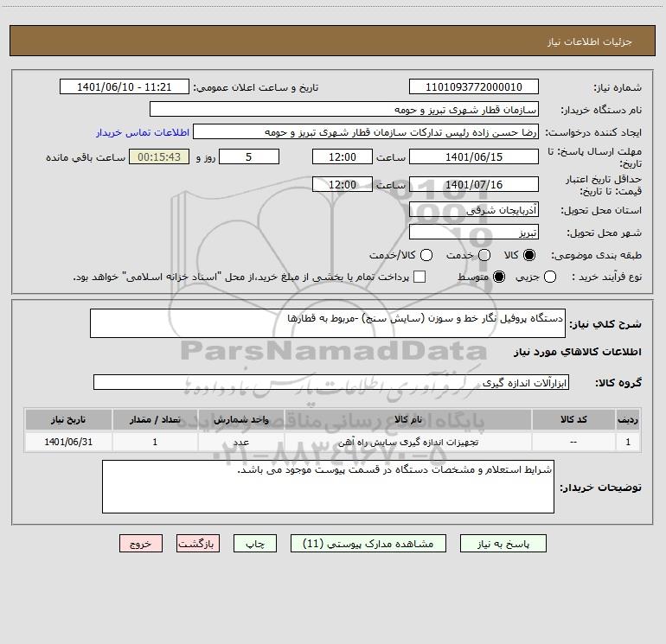666x644 pixels.
Task: Click the goods group field ابزارآلات اندازه گیری
Action: pos(331,382)
